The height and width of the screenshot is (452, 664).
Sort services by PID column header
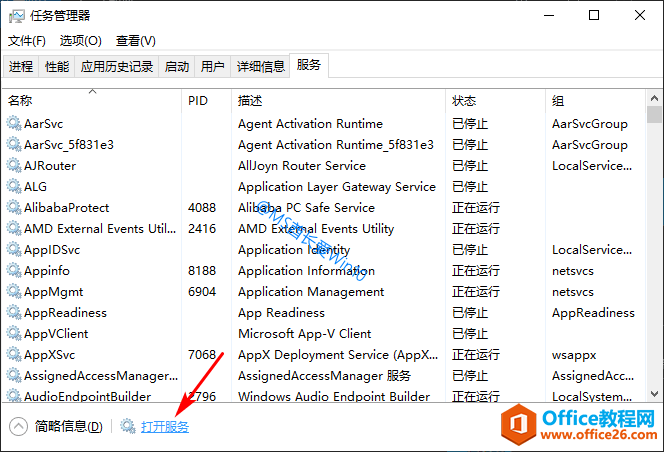207,101
